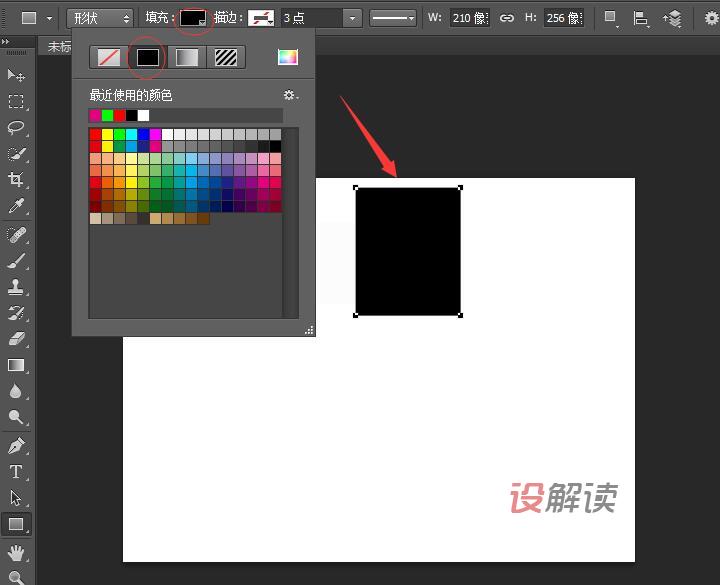
Task: Toggle the link between width and height
Action: tap(507, 18)
